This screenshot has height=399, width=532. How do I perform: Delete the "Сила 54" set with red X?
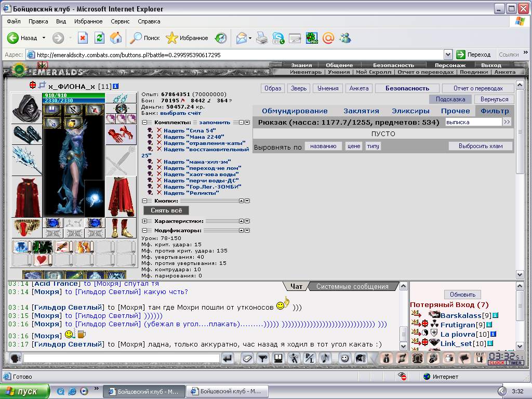coord(159,130)
